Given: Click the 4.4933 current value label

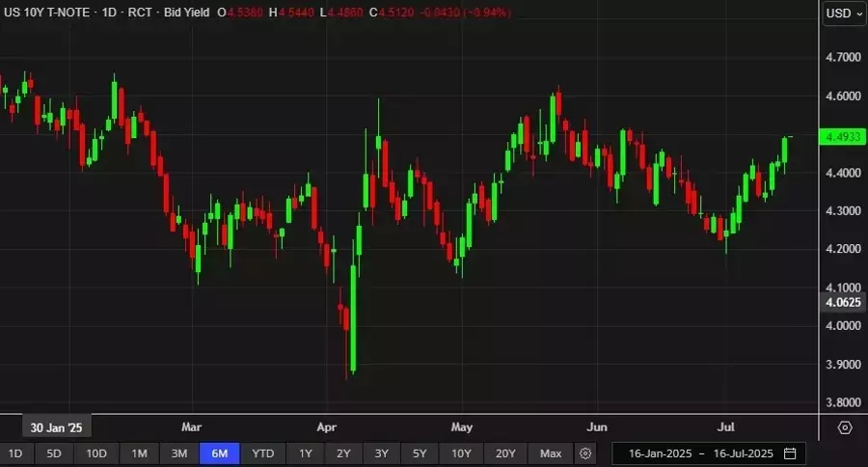Looking at the screenshot, I should click(843, 137).
